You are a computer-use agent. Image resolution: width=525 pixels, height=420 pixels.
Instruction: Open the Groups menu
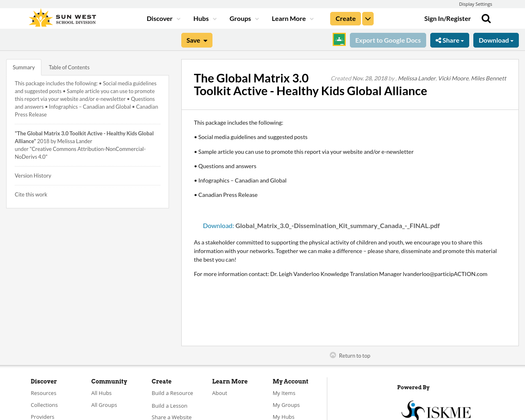pos(244,18)
